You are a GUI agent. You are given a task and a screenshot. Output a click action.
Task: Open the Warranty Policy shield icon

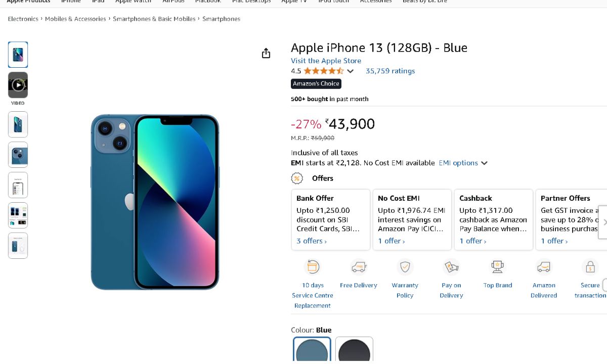[405, 267]
